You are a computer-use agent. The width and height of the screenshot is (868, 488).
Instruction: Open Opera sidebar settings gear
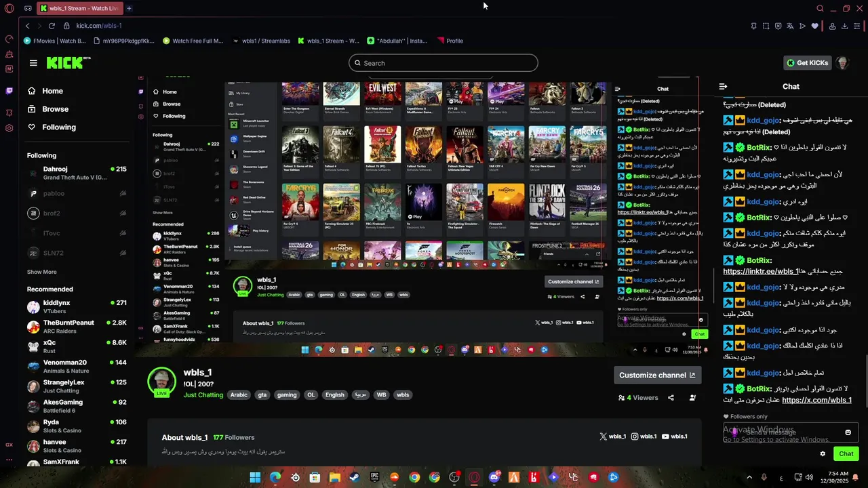click(9, 128)
